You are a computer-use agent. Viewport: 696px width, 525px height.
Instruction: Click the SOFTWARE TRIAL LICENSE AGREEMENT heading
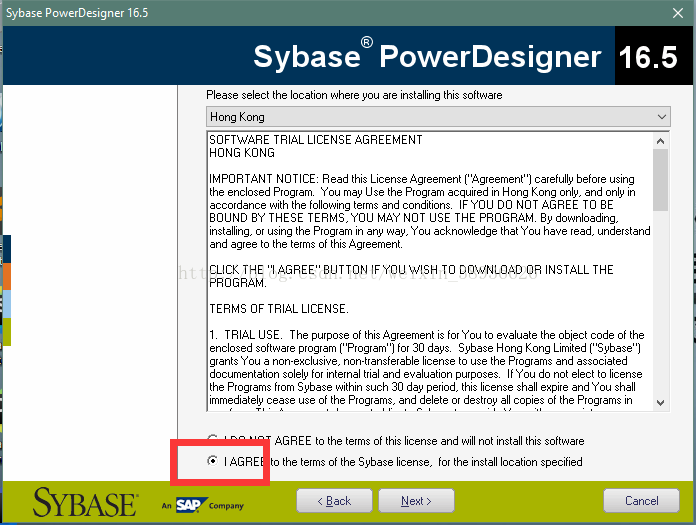tap(316, 140)
